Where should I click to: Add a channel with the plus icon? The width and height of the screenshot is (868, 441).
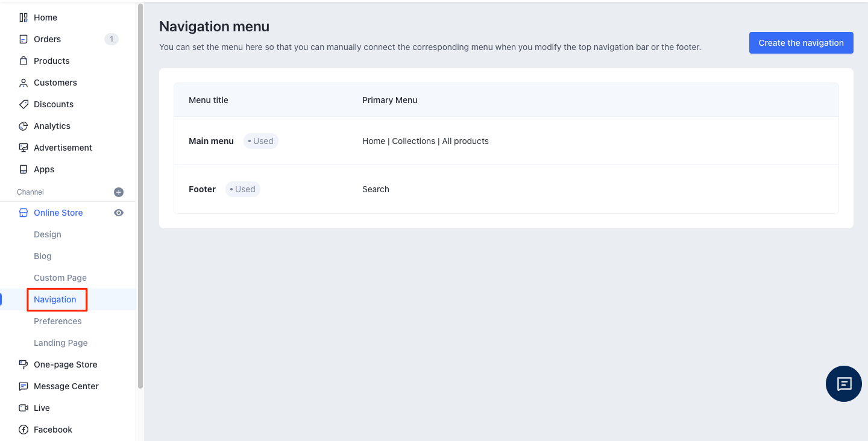pyautogui.click(x=119, y=192)
